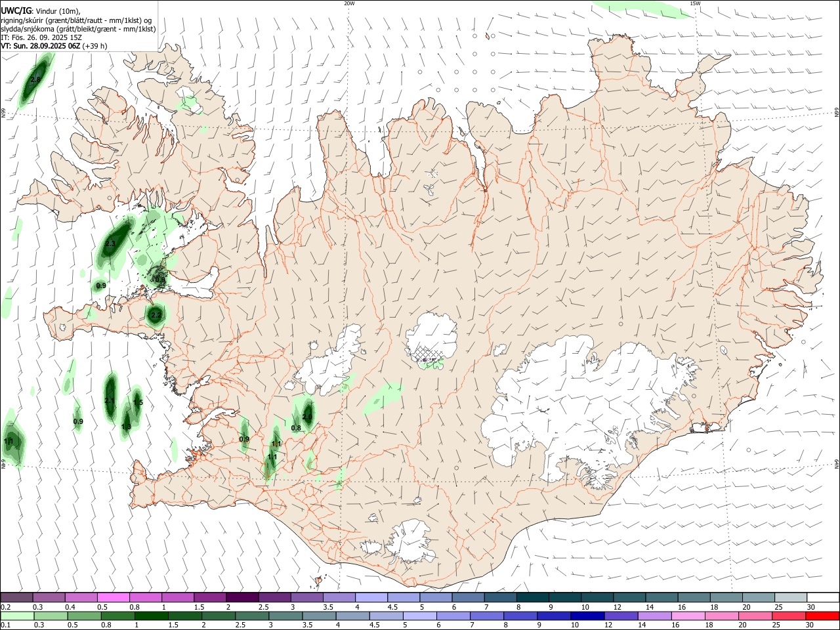The image size is (840, 630).
Task: Click the slate blue 7 snow legend swatch
Action: [500, 597]
